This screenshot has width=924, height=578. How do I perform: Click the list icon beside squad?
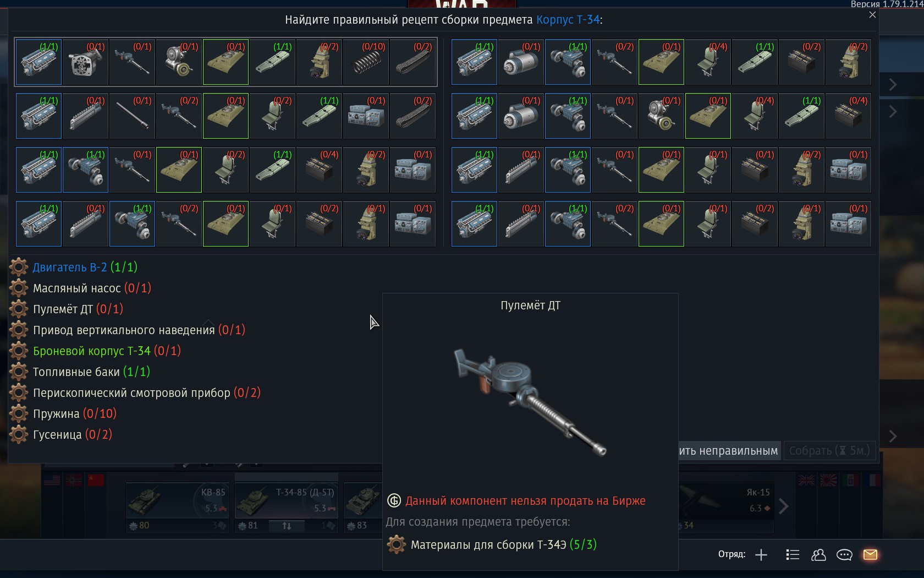point(793,555)
